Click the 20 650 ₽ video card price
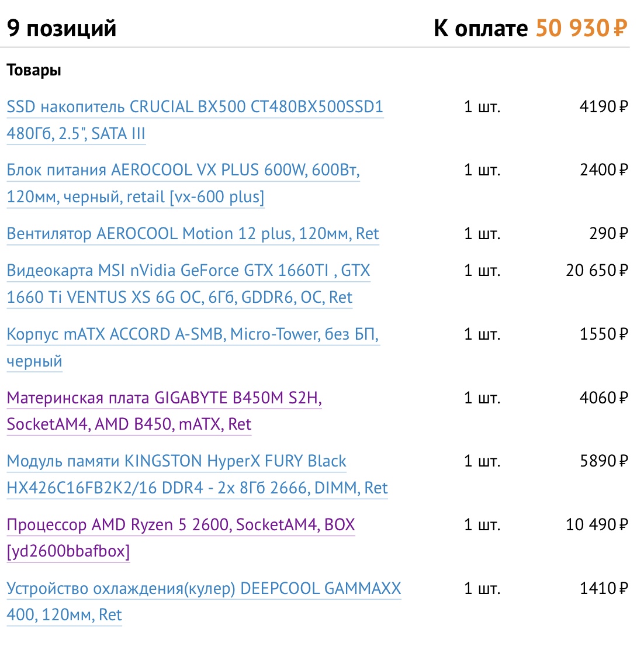Viewport: 644px width, 646px height. pyautogui.click(x=597, y=271)
